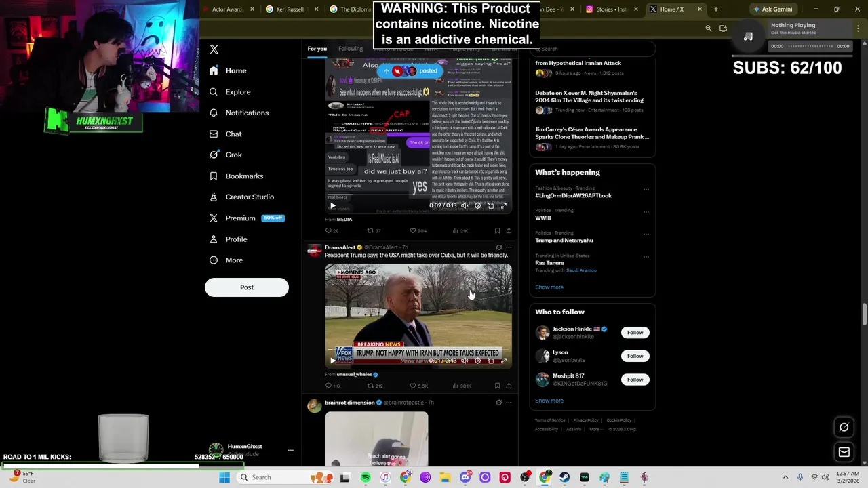Screen dimensions: 868x488
Task: Click the Post button
Action: click(247, 287)
